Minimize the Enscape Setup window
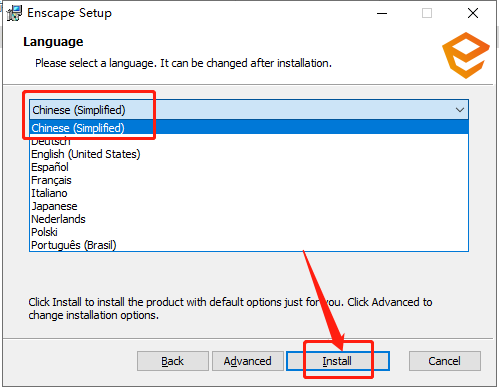499x389 pixels. pyautogui.click(x=382, y=13)
